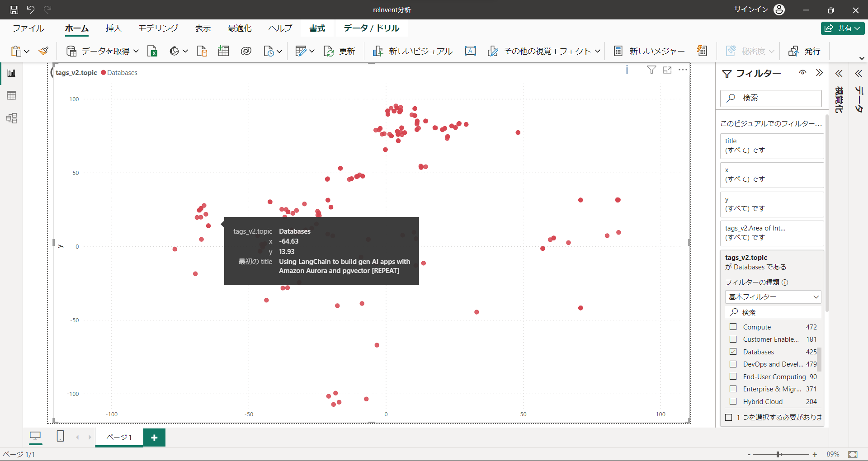Enable the Hybrid Cloud filter checkbox
This screenshot has height=461, width=868.
coord(733,401)
